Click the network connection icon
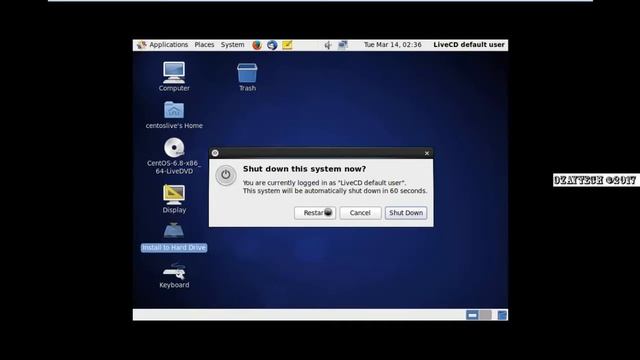The image size is (640, 360). tap(342, 45)
